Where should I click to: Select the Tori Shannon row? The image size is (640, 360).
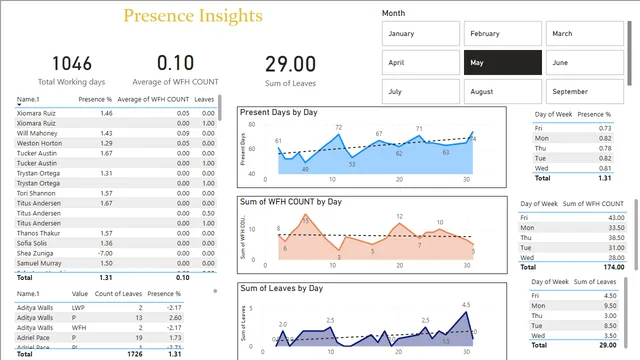(x=116, y=193)
